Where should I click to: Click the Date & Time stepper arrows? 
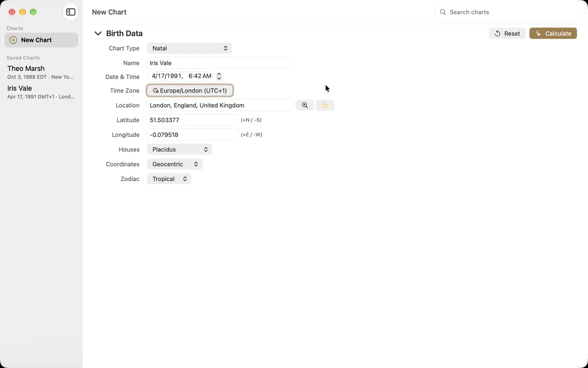point(219,76)
